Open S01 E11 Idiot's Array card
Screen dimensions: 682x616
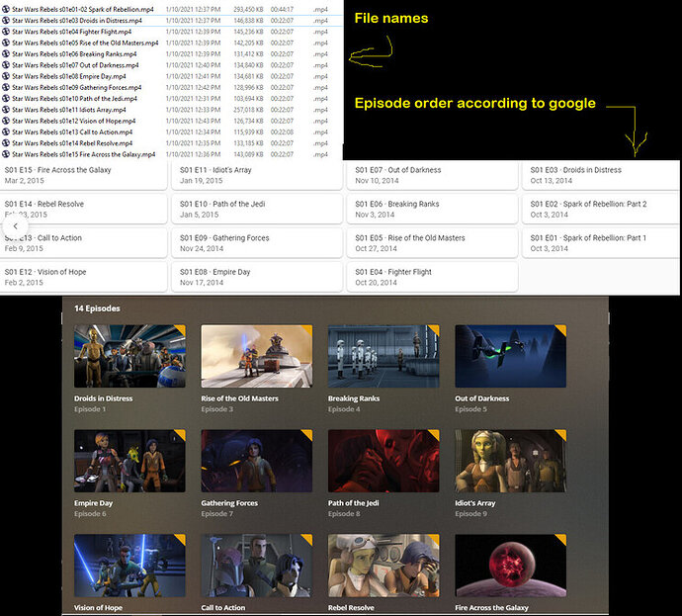pyautogui.click(x=257, y=175)
